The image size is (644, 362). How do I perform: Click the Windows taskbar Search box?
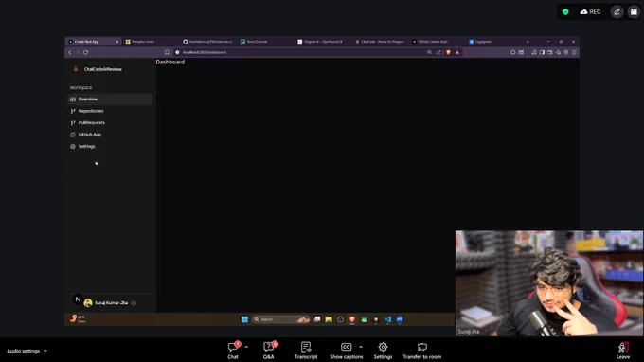coord(280,319)
